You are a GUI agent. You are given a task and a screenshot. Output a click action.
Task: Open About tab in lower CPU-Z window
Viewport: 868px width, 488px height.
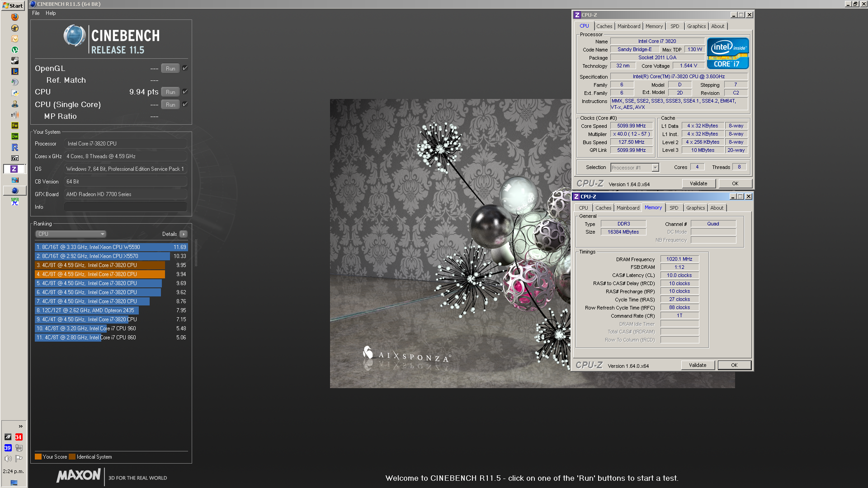coord(717,208)
